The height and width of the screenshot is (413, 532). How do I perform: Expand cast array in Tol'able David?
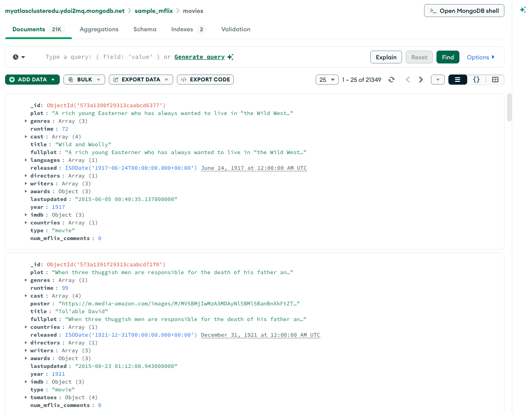(26, 296)
